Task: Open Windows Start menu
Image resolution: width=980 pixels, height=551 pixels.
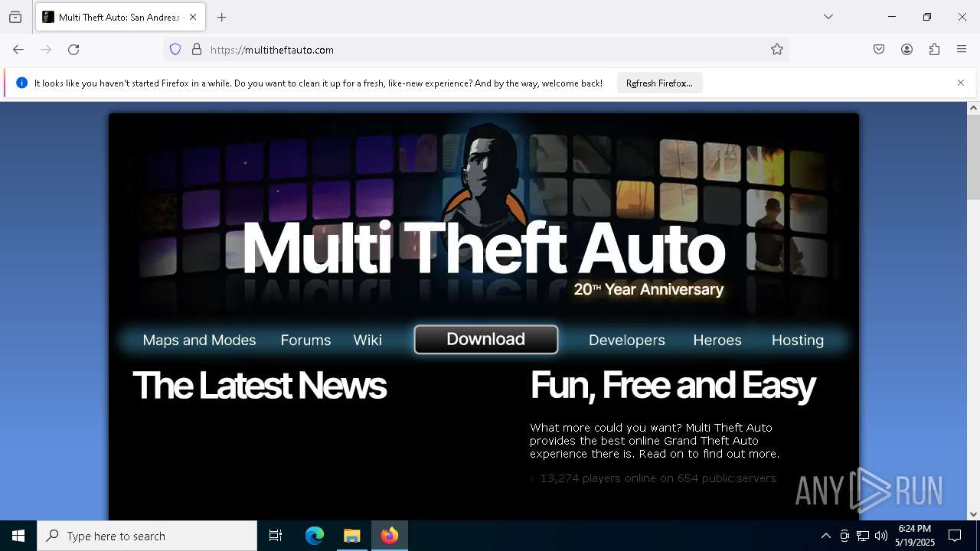Action: point(18,536)
